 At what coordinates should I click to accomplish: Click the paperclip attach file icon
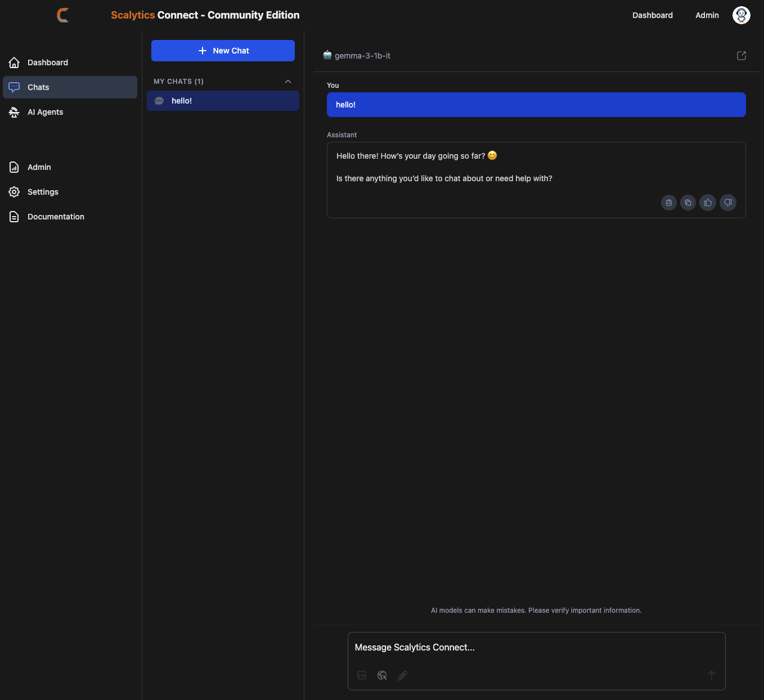(x=402, y=675)
